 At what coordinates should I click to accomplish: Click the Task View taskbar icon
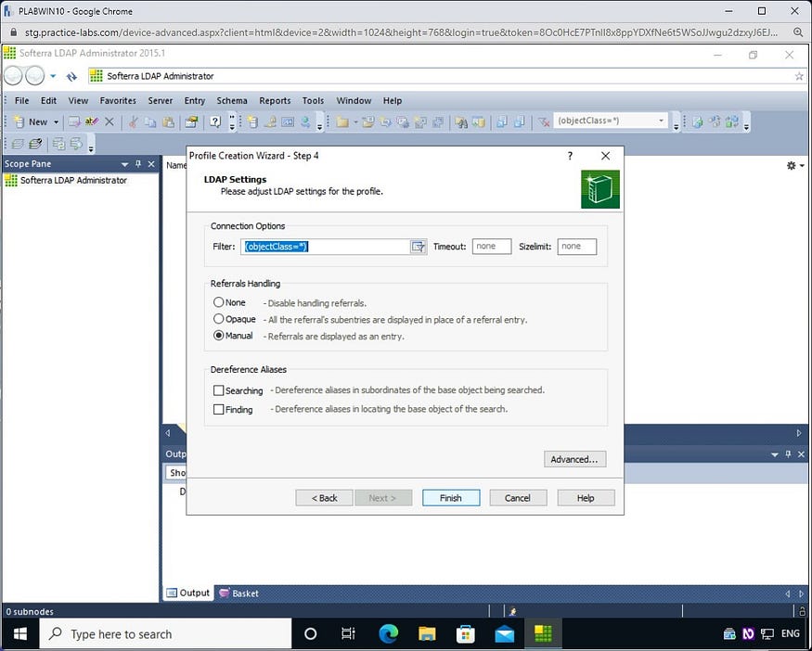[348, 634]
